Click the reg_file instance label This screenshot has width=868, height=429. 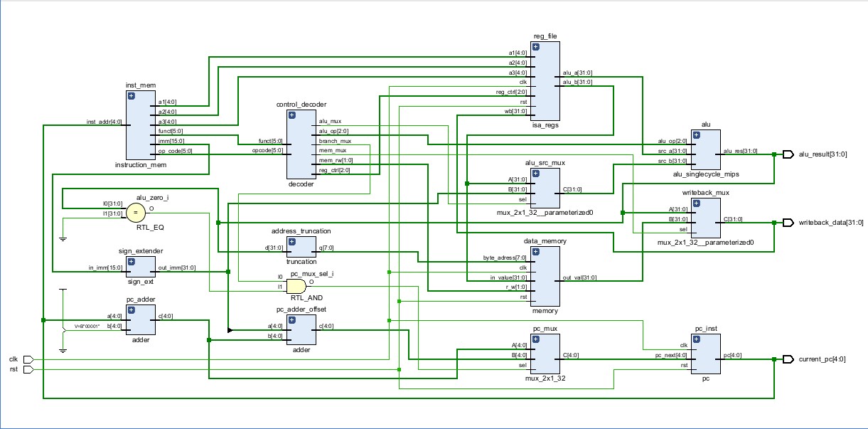click(x=545, y=36)
